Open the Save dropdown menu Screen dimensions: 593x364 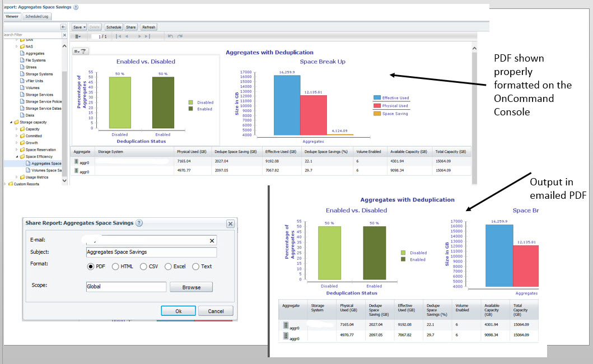pyautogui.click(x=79, y=27)
